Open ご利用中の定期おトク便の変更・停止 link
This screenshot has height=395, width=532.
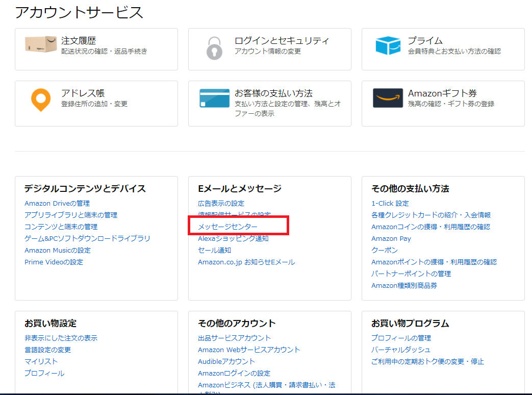click(x=427, y=361)
